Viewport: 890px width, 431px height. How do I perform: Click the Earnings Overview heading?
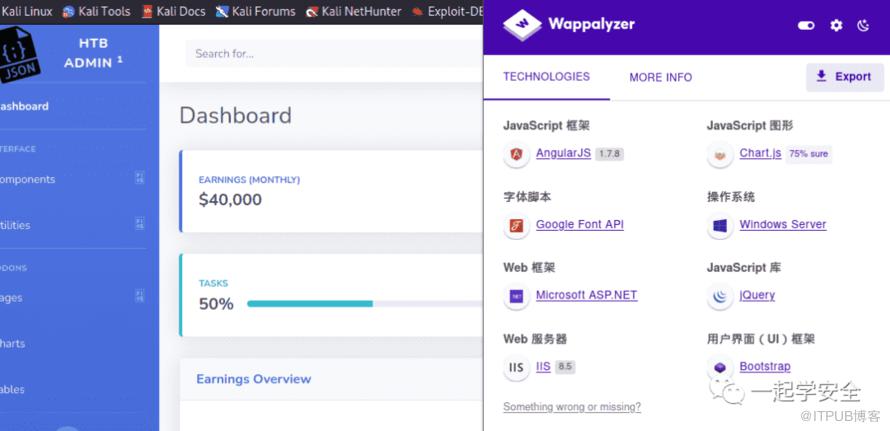point(254,379)
